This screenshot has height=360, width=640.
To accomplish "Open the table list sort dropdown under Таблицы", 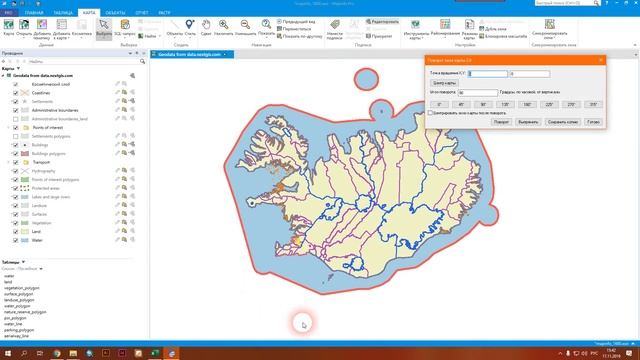I will pyautogui.click(x=41, y=269).
